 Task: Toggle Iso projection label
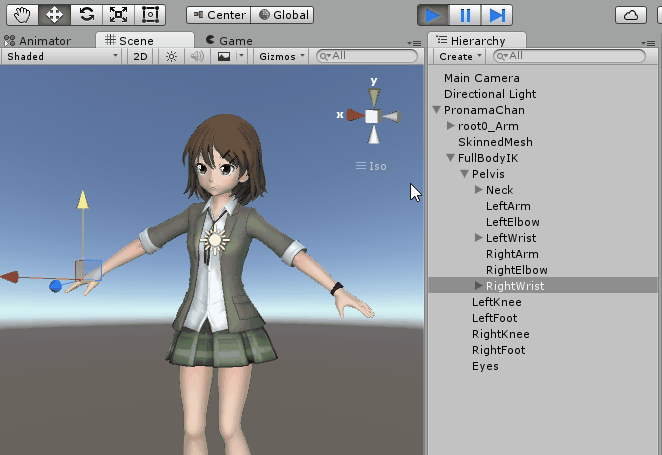click(371, 166)
